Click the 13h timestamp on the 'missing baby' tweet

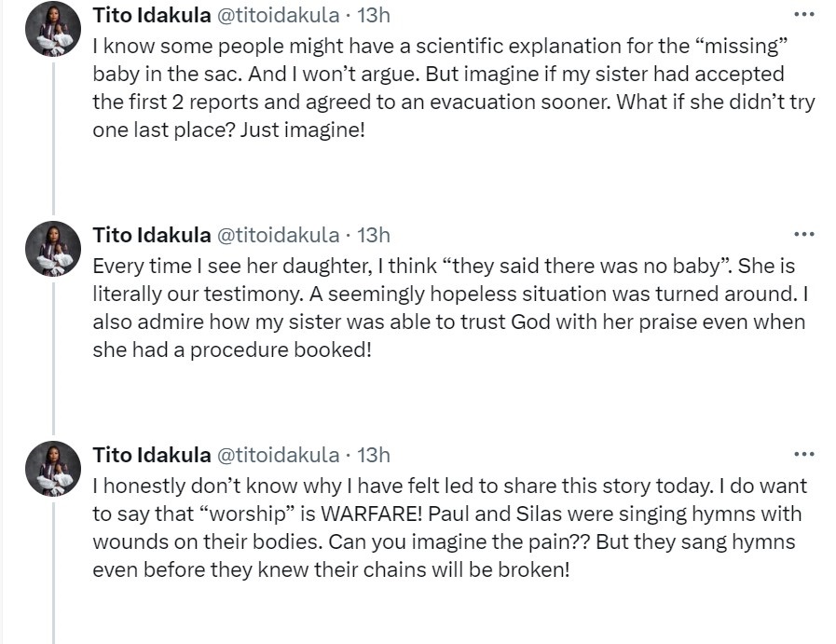pos(374,15)
